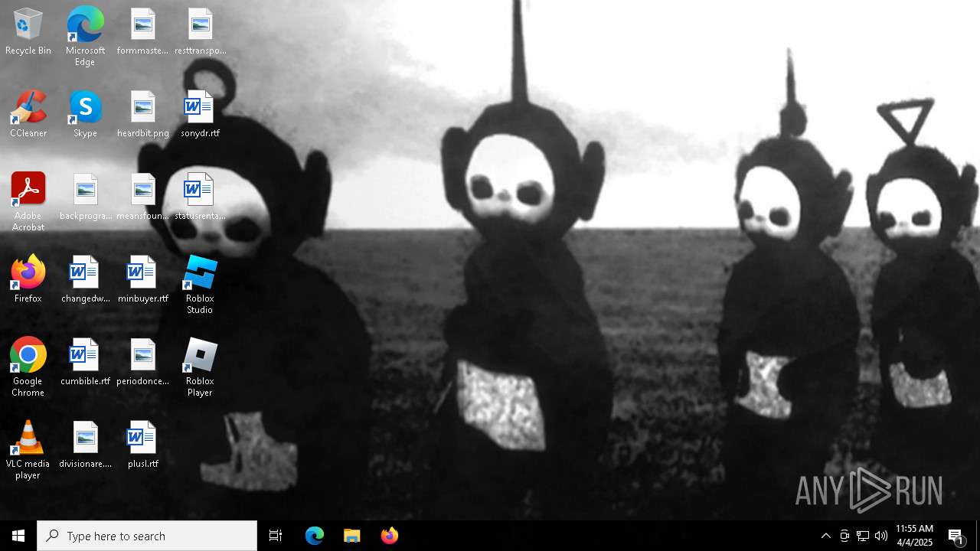Launch Firefox from the taskbar
Image resolution: width=980 pixels, height=551 pixels.
pyautogui.click(x=390, y=536)
